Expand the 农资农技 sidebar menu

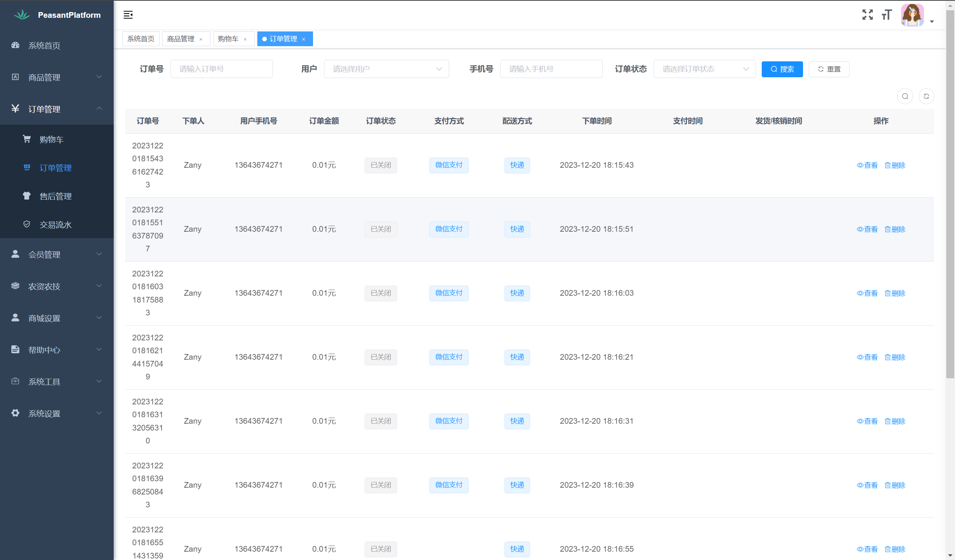pos(57,286)
